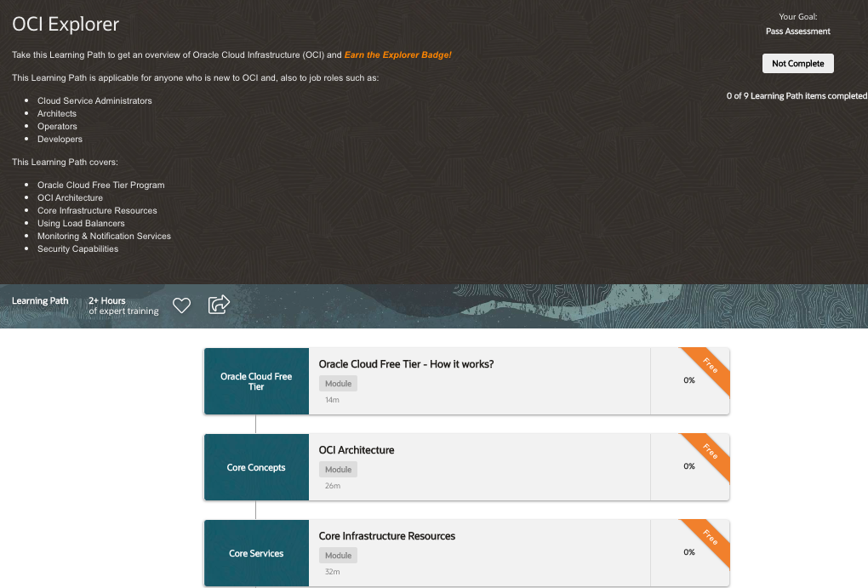Select the Core Services section tile

[256, 553]
